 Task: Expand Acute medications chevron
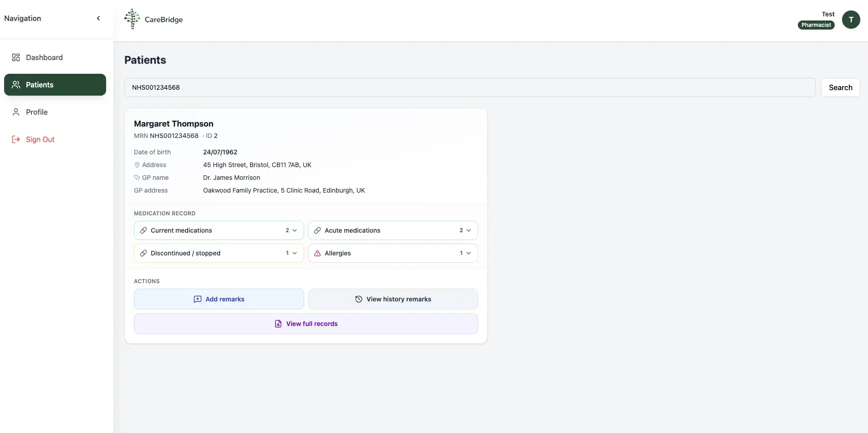[469, 230]
